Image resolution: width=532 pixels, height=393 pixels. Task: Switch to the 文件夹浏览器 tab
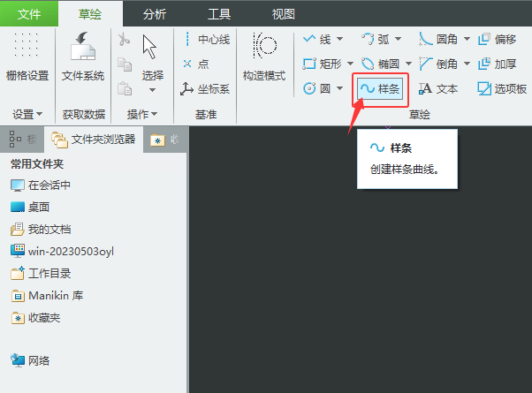[94, 140]
